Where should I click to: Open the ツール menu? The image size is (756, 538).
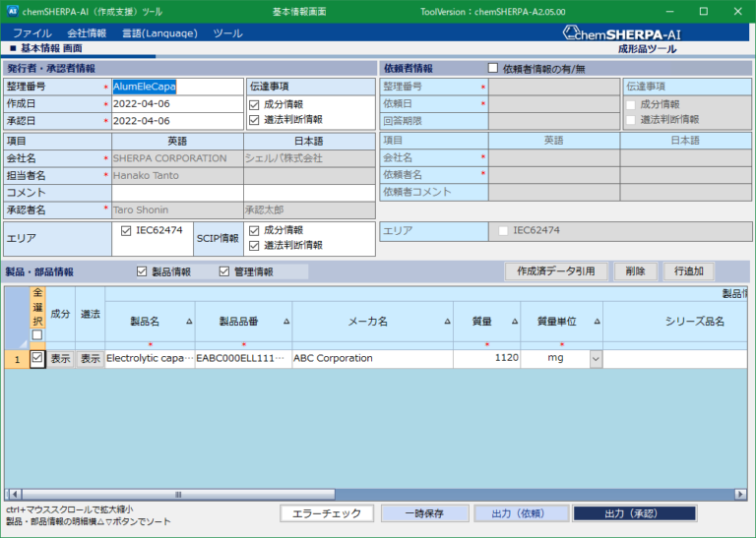click(227, 33)
